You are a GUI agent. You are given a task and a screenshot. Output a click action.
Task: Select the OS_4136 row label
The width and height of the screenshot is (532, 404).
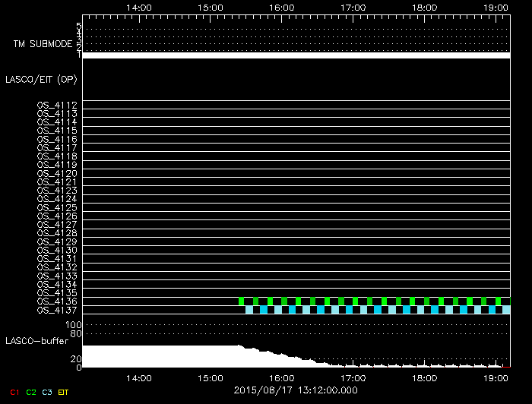coord(57,301)
